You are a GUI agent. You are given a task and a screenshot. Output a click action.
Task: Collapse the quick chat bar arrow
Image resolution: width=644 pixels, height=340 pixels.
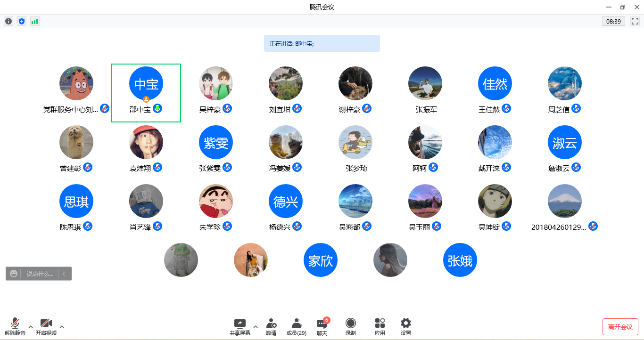[x=64, y=274]
